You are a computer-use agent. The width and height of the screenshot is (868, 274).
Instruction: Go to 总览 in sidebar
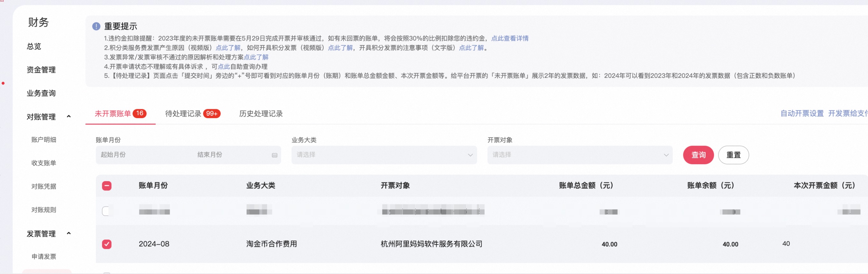pyautogui.click(x=34, y=46)
